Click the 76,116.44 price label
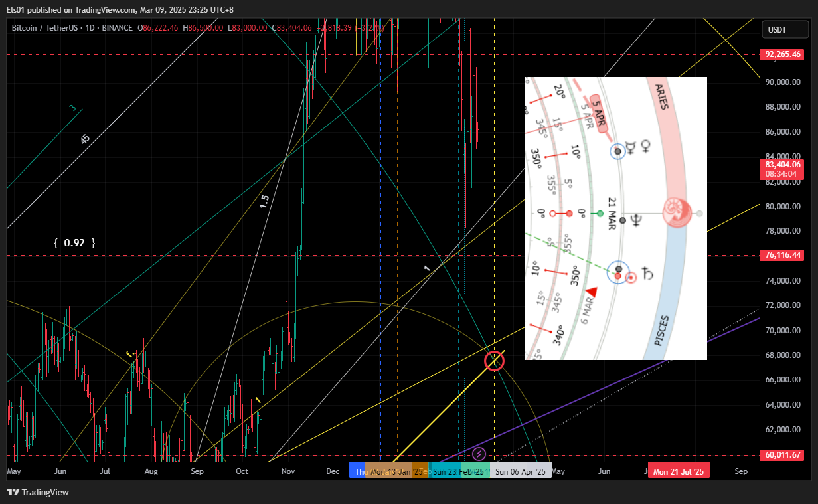This screenshot has height=504, width=818. 783,255
